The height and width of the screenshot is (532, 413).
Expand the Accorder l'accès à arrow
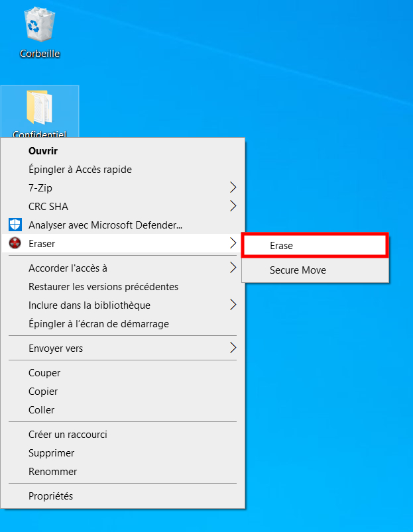click(x=233, y=268)
